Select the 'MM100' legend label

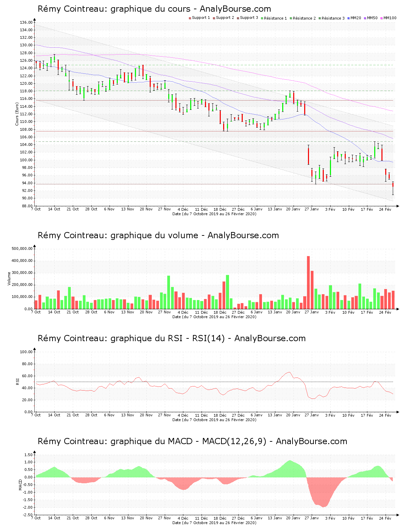(390, 18)
